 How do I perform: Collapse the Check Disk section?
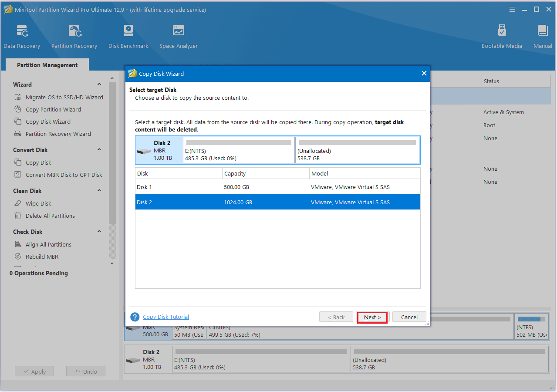[99, 231]
